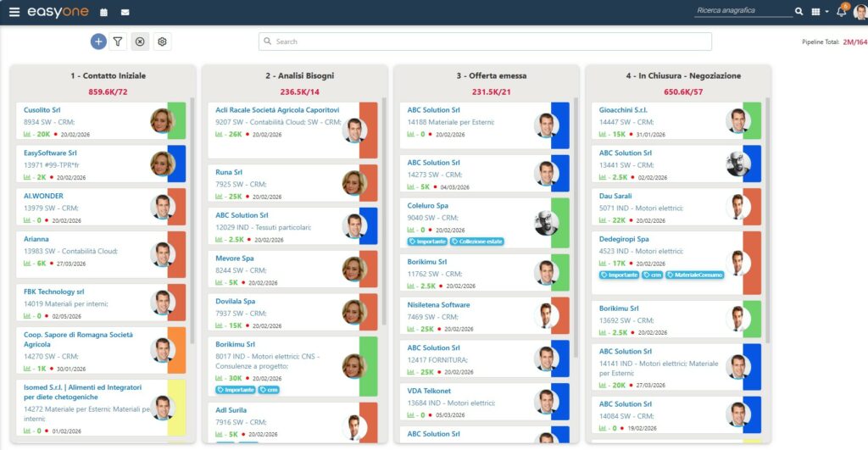Open the mail envelope icon
The height and width of the screenshot is (450, 868).
(x=125, y=13)
